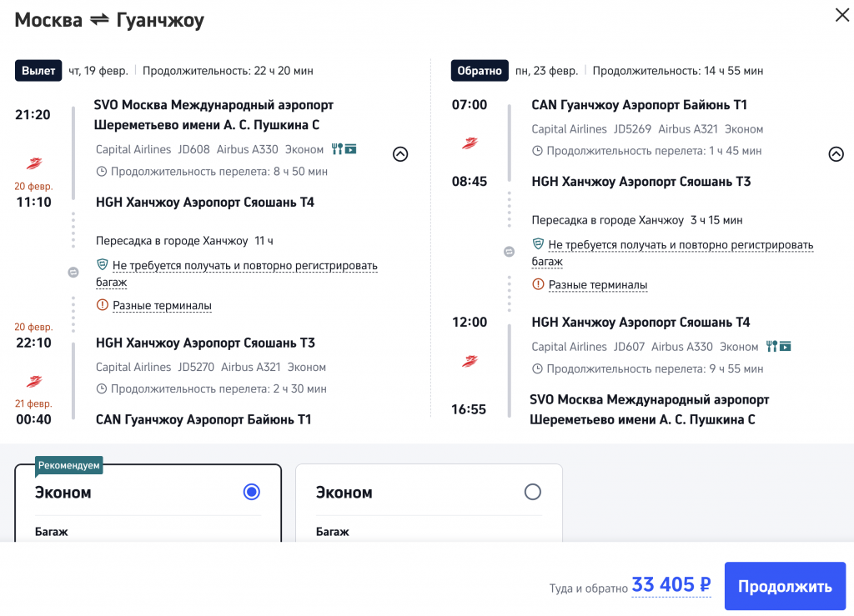Click the Capital Airlines logo for flight JD608
Image resolution: width=854 pixels, height=616 pixels.
(x=34, y=163)
